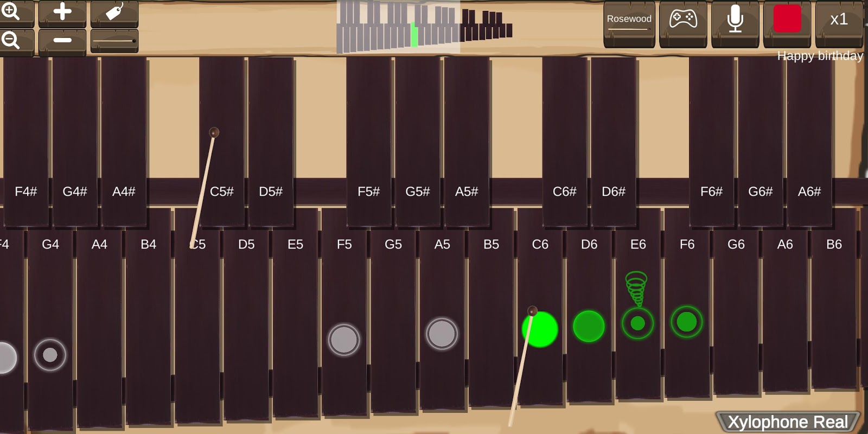Strike the G5 bar
The width and height of the screenshot is (868, 434).
[x=393, y=320]
